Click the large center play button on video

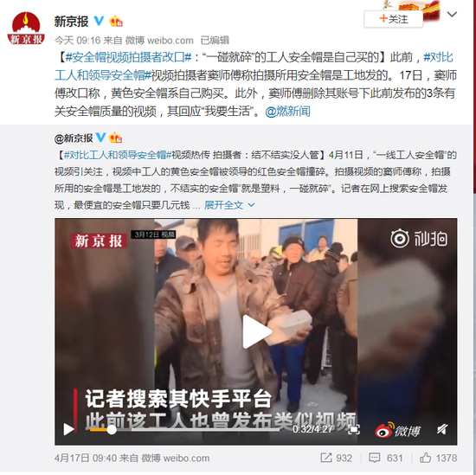click(256, 331)
